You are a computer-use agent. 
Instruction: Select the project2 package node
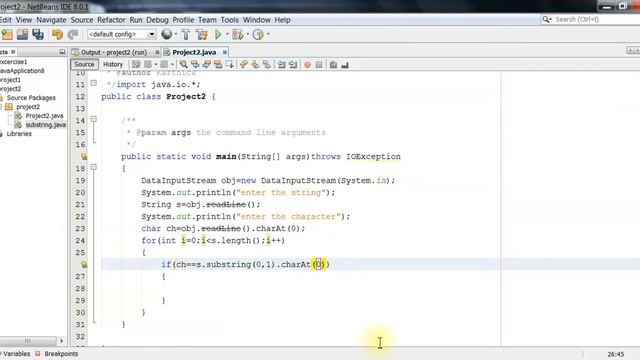pyautogui.click(x=28, y=107)
